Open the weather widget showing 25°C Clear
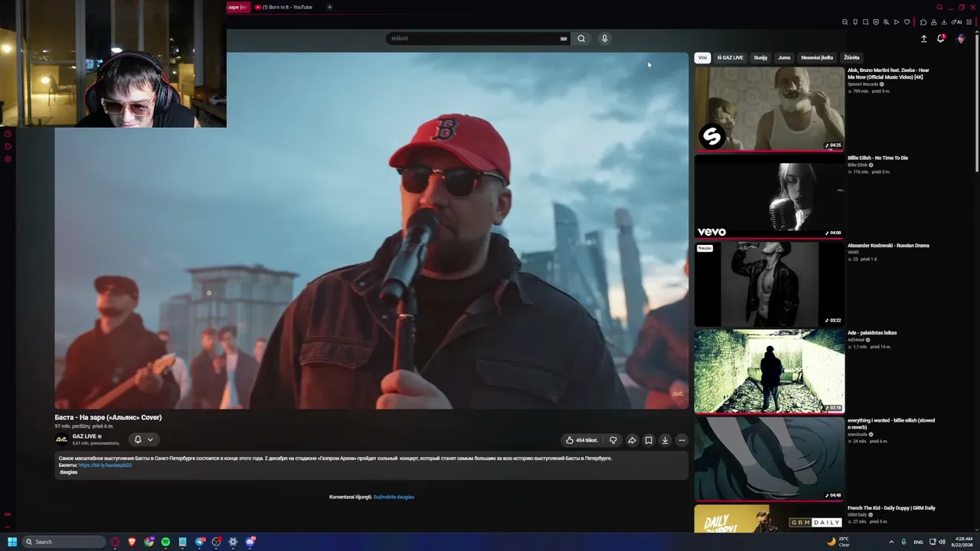980x551 pixels. tap(838, 542)
